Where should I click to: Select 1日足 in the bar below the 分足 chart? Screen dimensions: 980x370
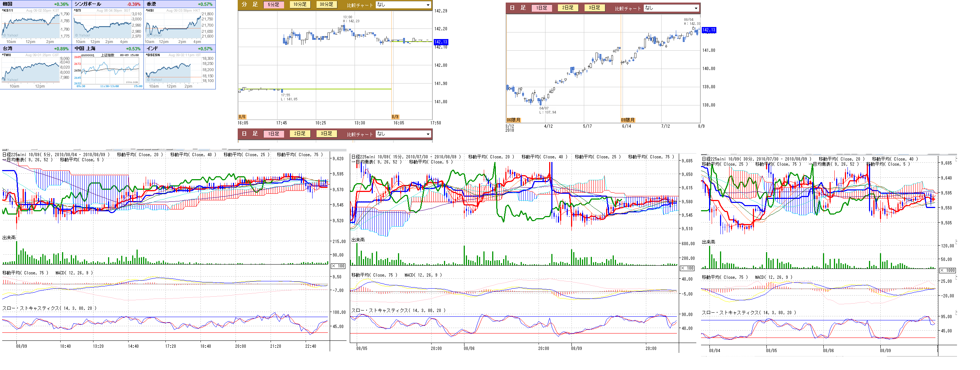point(273,134)
